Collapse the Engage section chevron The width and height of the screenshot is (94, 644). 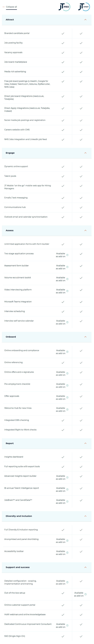(x=85, y=153)
